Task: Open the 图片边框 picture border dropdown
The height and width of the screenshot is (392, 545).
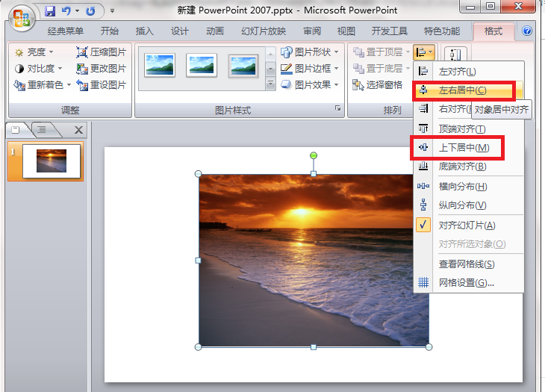Action: tap(309, 69)
